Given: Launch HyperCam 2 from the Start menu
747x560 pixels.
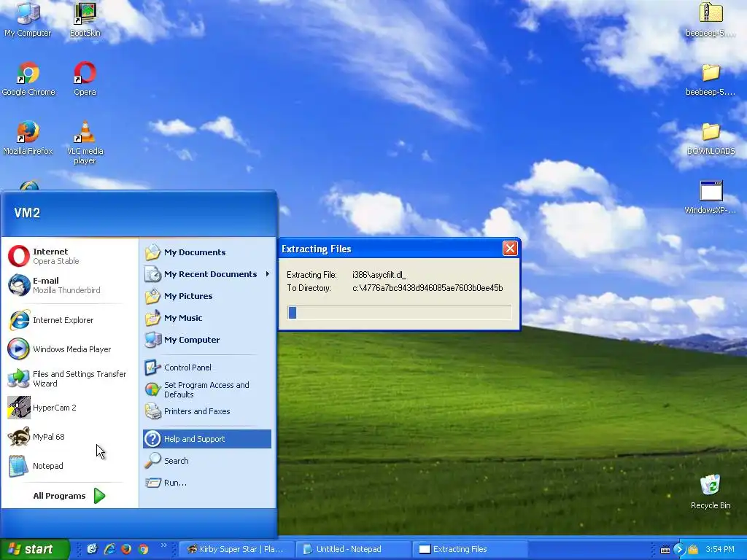Looking at the screenshot, I should 69,408.
